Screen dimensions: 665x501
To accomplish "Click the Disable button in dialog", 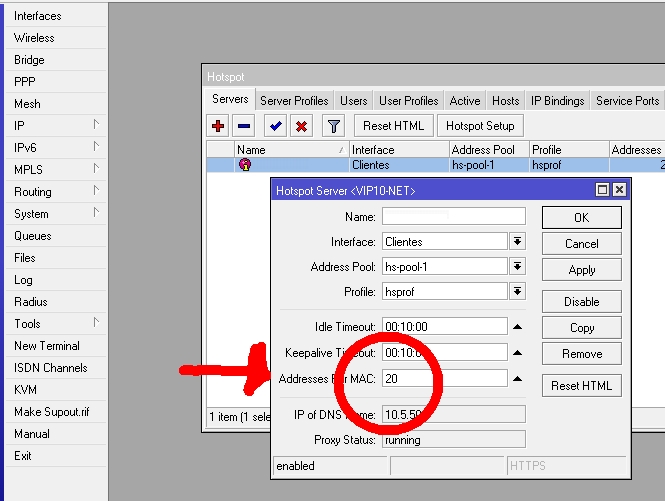I will [x=581, y=302].
